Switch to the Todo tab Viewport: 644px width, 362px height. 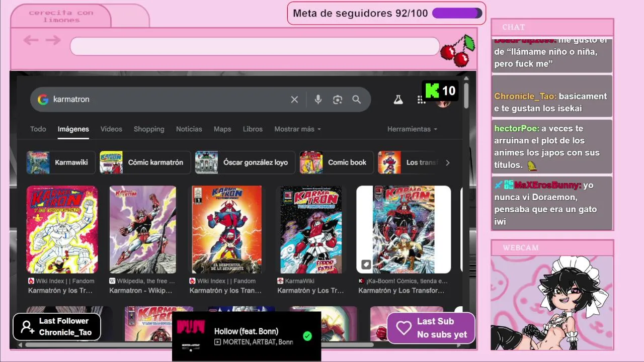pos(38,129)
